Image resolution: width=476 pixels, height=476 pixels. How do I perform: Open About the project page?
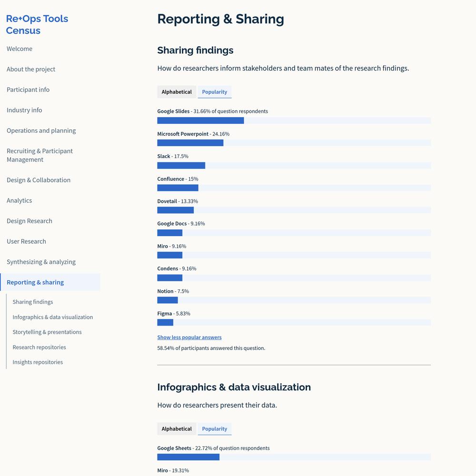pos(31,69)
